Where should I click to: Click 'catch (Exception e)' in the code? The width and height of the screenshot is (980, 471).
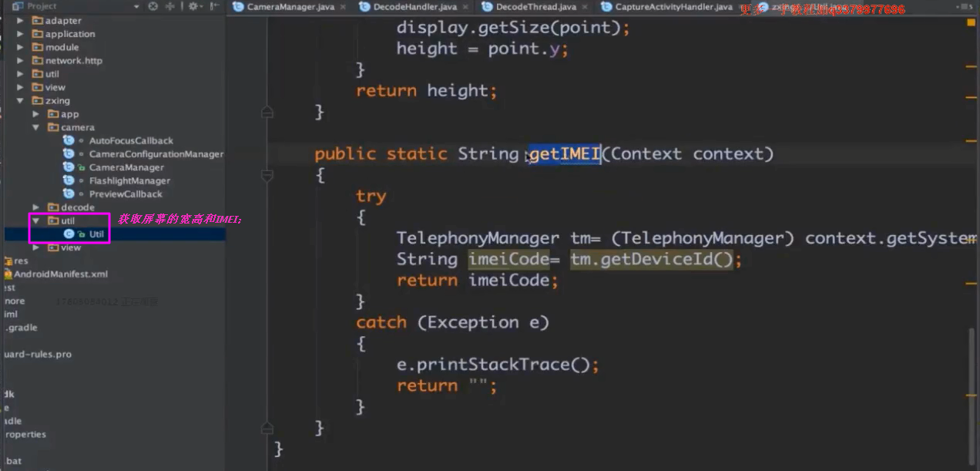(453, 322)
